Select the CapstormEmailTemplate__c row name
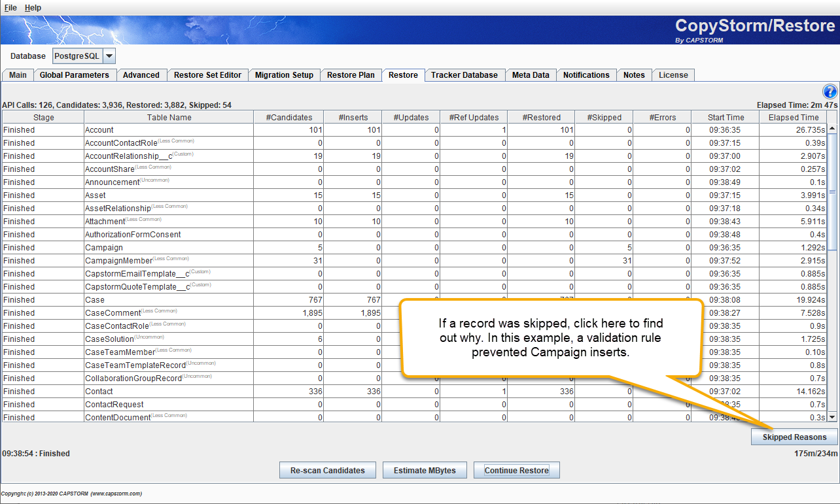This screenshot has height=504, width=840. tap(137, 274)
